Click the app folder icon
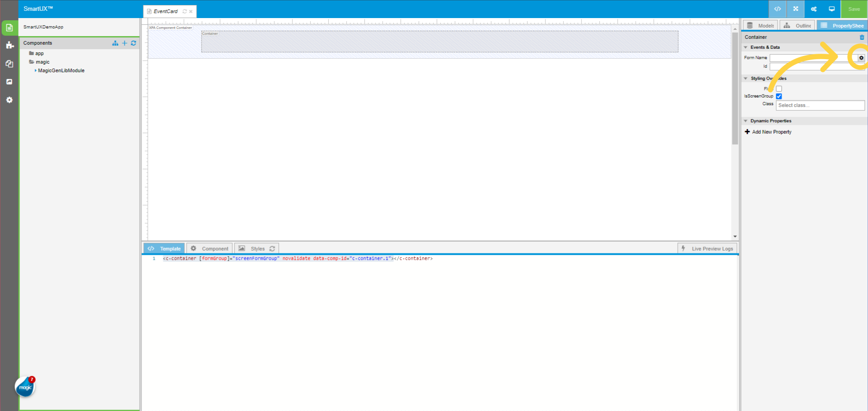The image size is (868, 411). tap(32, 53)
